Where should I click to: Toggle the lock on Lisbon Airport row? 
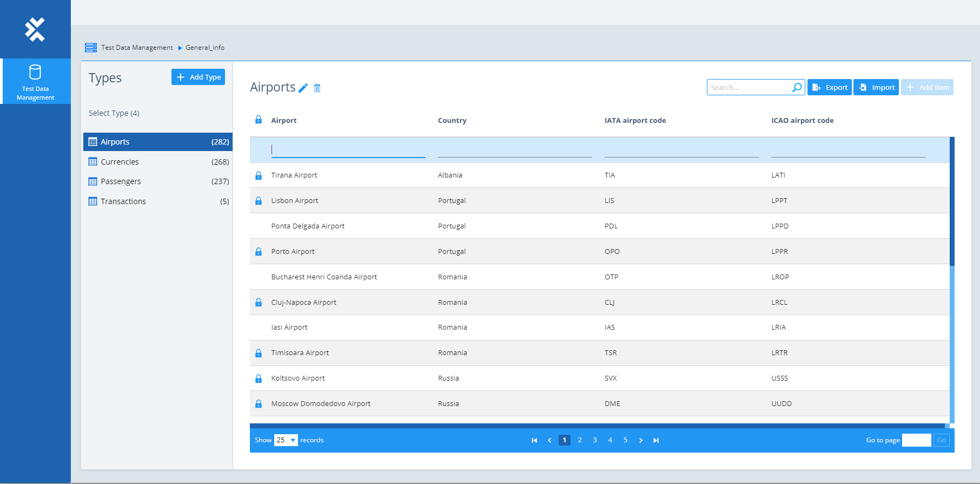tap(259, 201)
